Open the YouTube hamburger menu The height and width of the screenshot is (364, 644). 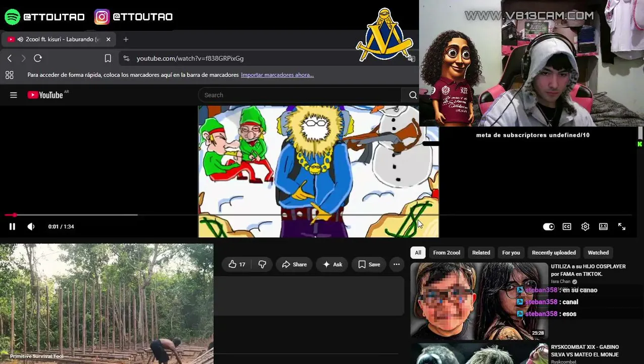coord(14,95)
